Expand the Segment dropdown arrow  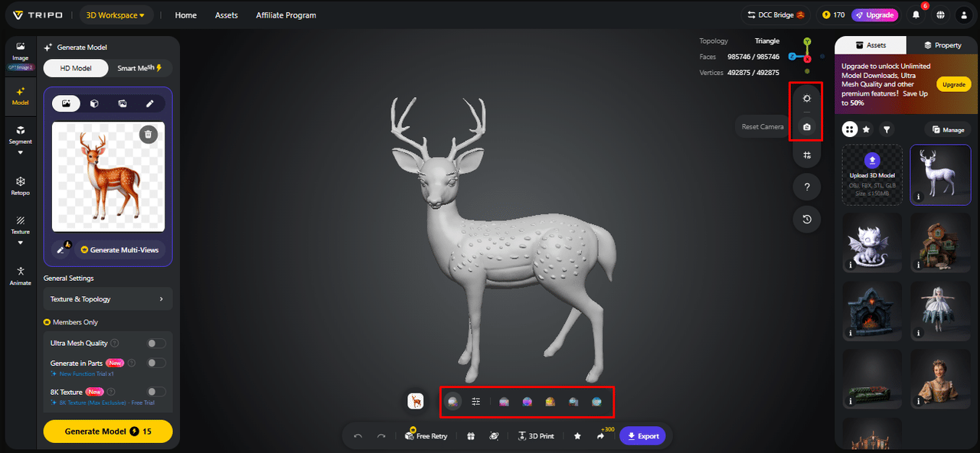(x=20, y=152)
